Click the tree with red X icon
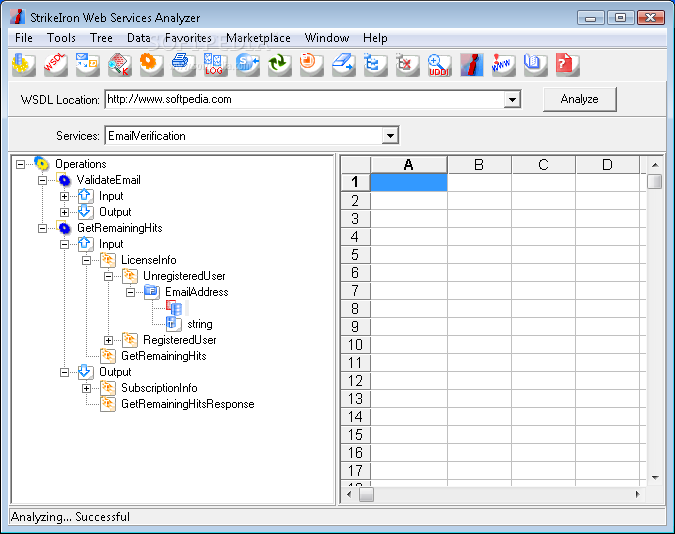 407,65
